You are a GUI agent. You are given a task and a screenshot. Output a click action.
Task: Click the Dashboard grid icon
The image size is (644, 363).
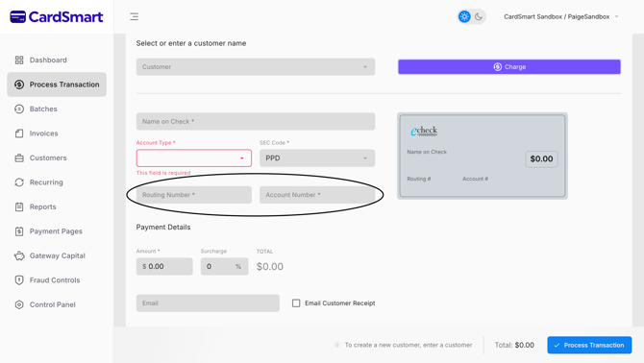click(x=19, y=60)
